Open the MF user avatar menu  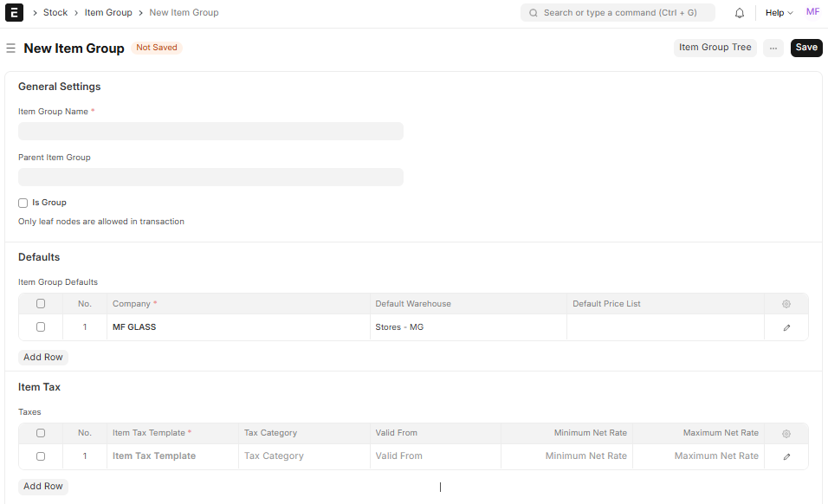coord(812,12)
